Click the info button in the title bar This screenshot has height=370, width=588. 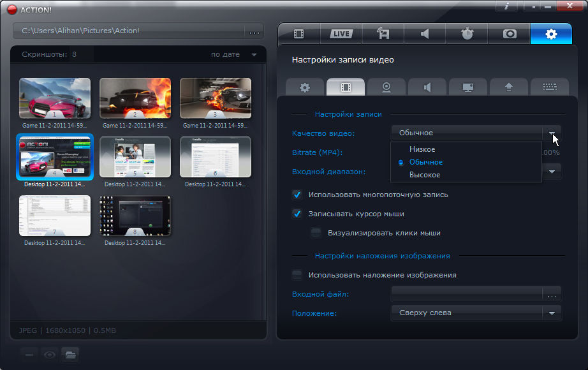[506, 6]
